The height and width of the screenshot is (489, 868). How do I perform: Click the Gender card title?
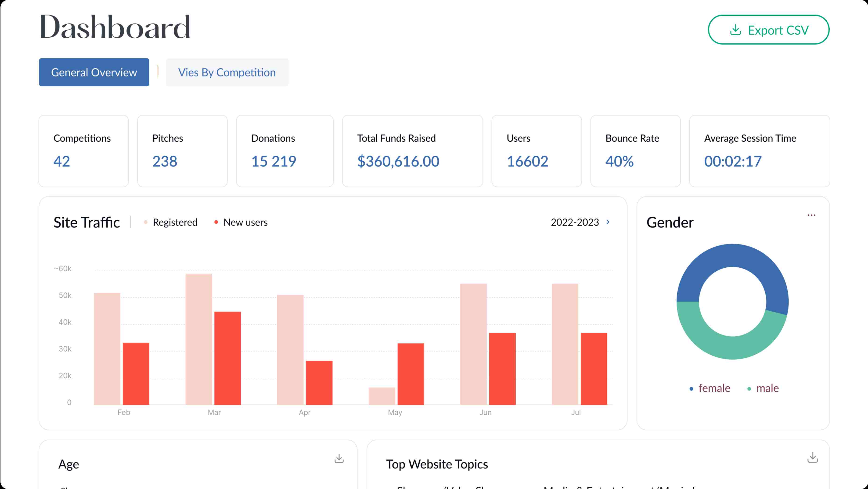click(x=670, y=223)
